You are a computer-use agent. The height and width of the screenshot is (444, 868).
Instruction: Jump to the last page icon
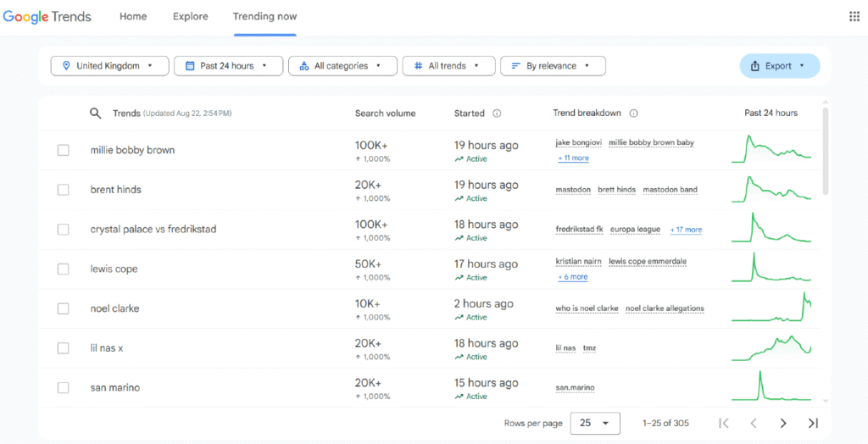click(812, 423)
